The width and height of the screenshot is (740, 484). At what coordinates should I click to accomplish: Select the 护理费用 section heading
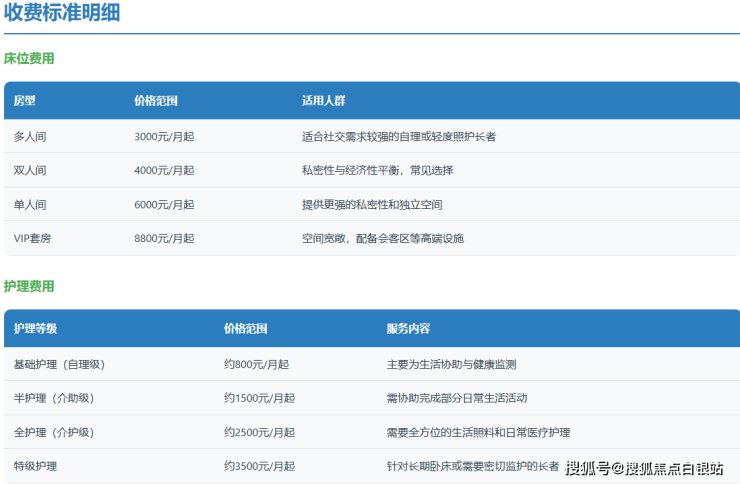coord(29,287)
